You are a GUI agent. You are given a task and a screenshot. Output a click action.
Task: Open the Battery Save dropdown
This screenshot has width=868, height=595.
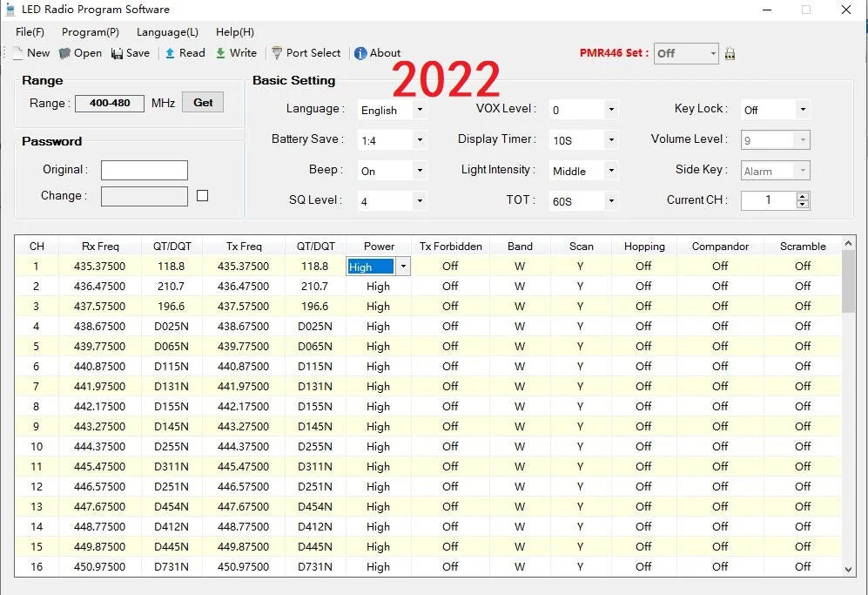tap(420, 139)
